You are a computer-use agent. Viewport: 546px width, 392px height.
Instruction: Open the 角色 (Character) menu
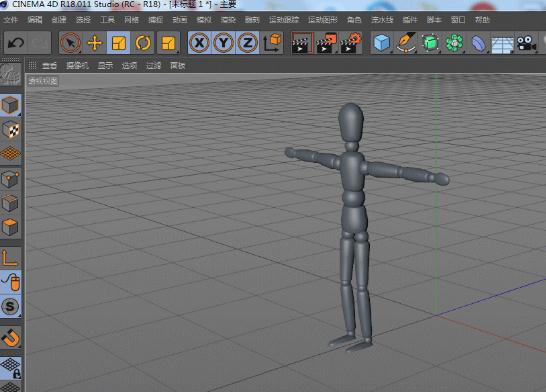(354, 20)
